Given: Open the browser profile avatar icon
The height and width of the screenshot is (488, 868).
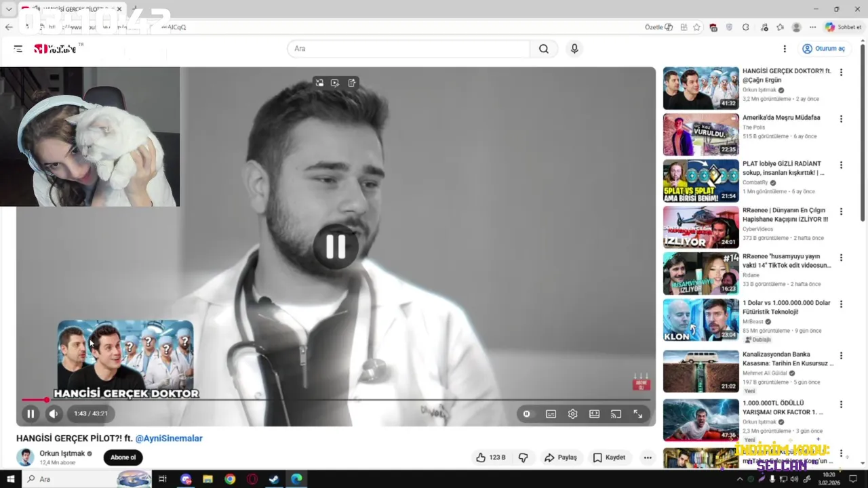Looking at the screenshot, I should [796, 27].
